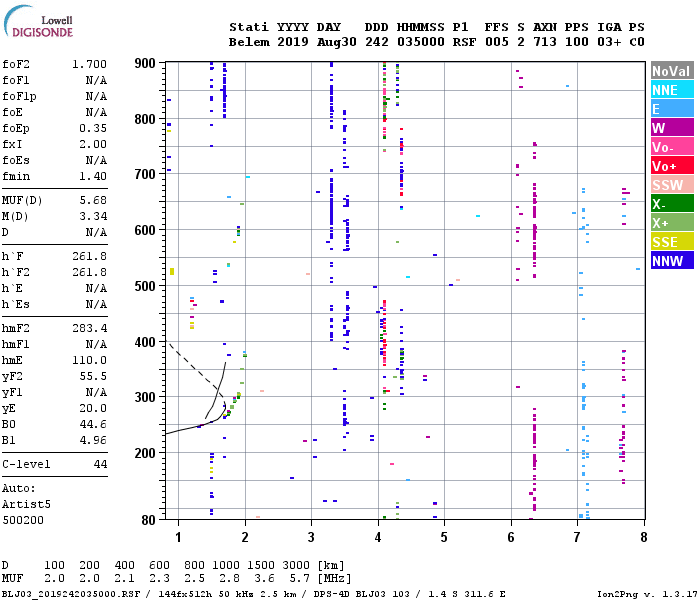Click the hmF2 value 283.4
Viewport: 700px width, 600px height.
pos(89,329)
